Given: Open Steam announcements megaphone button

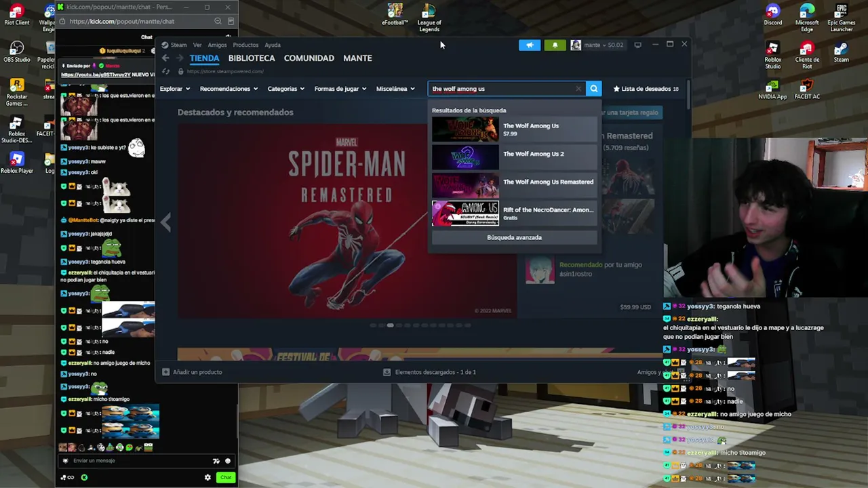Looking at the screenshot, I should coord(530,45).
